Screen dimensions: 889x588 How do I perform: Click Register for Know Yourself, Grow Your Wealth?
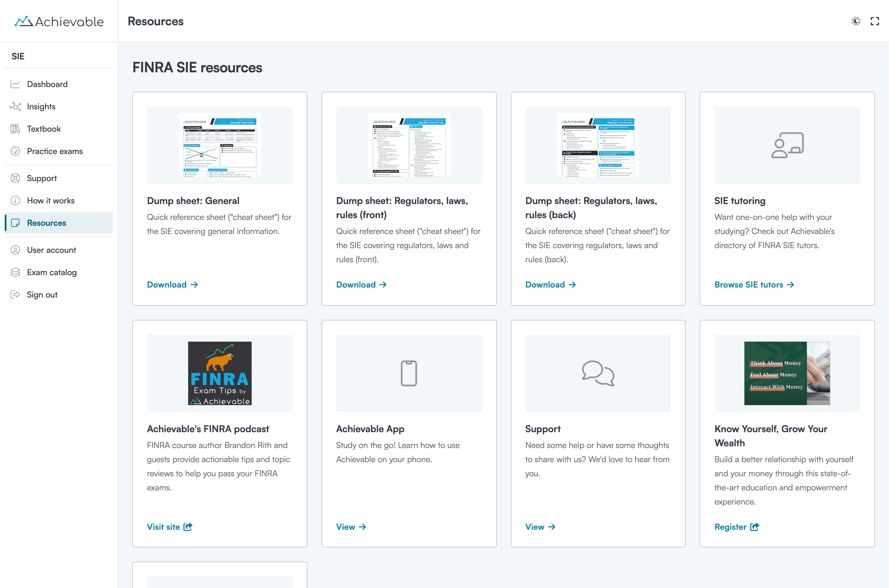point(737,527)
